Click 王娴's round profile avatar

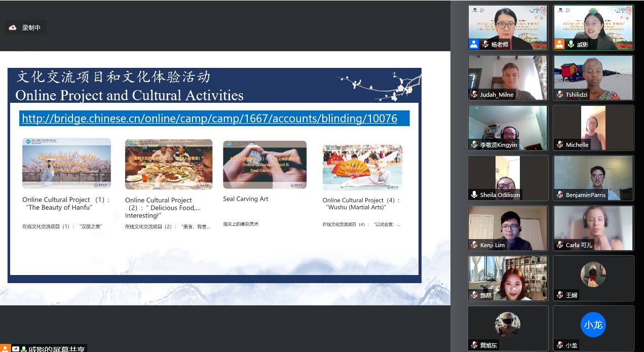point(593,275)
